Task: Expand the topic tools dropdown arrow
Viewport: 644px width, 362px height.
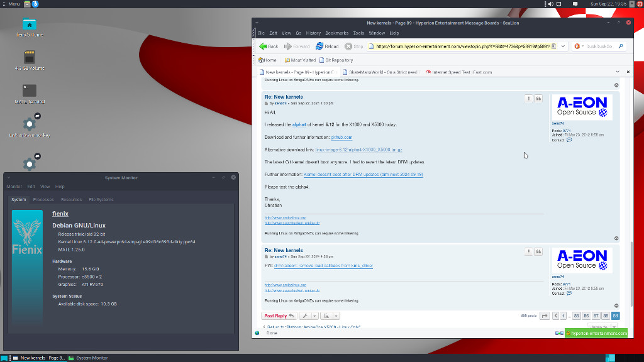Action: 314,315
